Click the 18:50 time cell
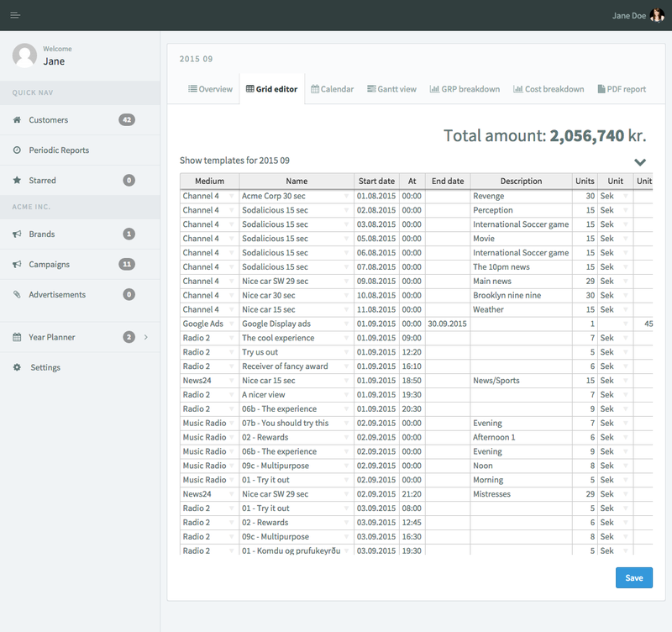The width and height of the screenshot is (672, 632). [x=412, y=381]
